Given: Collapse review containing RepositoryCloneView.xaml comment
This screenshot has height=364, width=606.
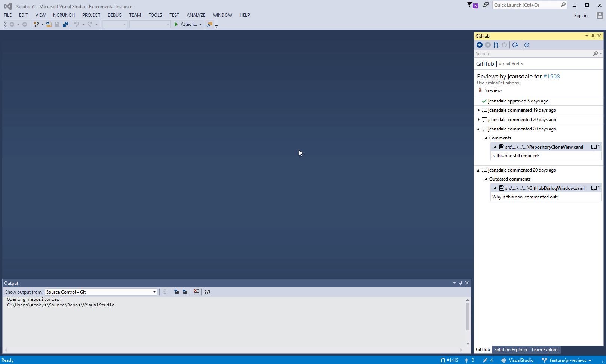Looking at the screenshot, I should tap(478, 129).
